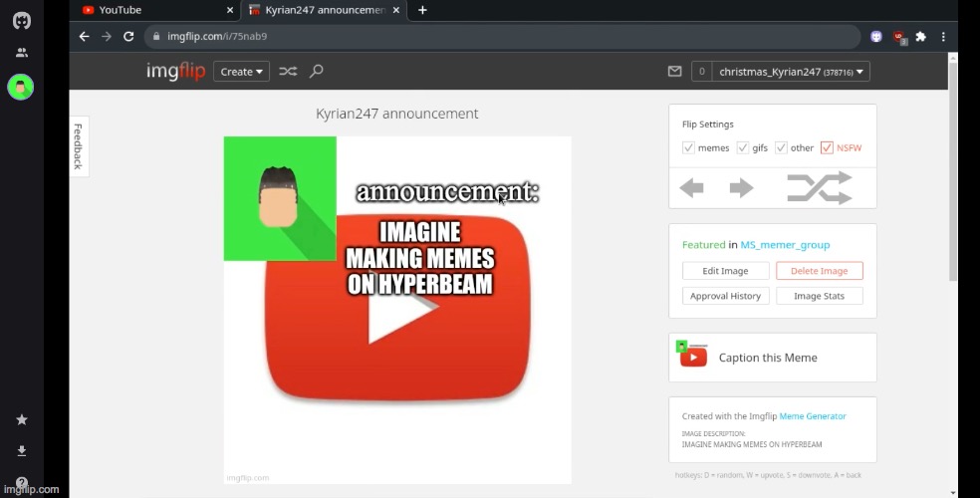Toggle the other checkbox

pyautogui.click(x=781, y=147)
